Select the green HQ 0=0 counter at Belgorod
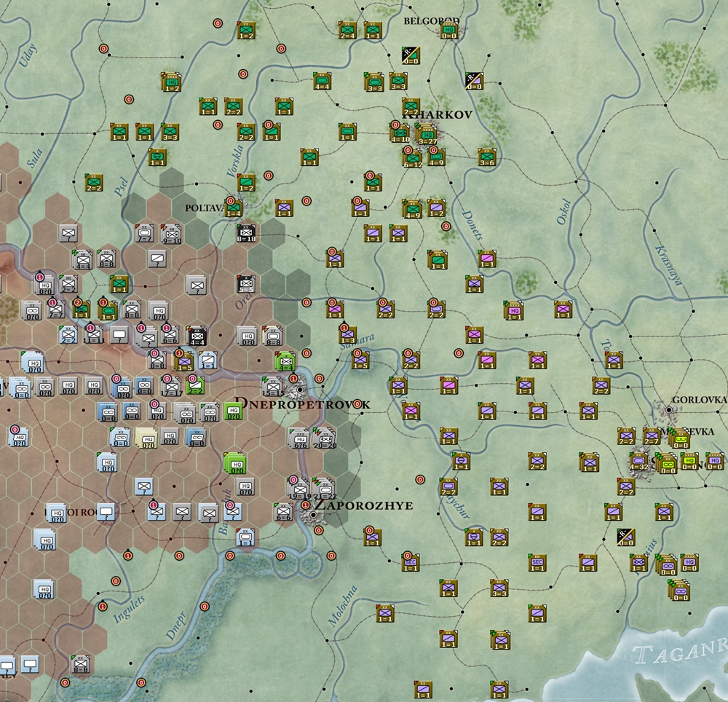Image resolution: width=728 pixels, height=702 pixels. [x=448, y=31]
